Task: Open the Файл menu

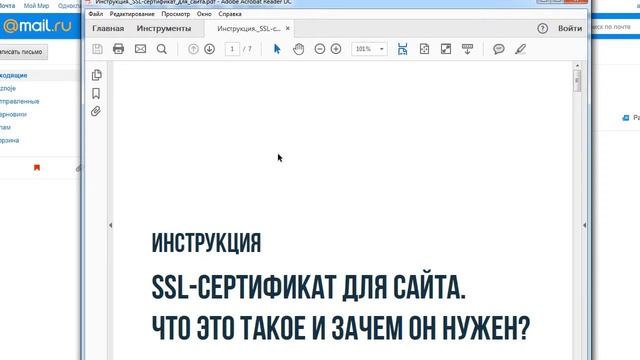Action: point(96,14)
